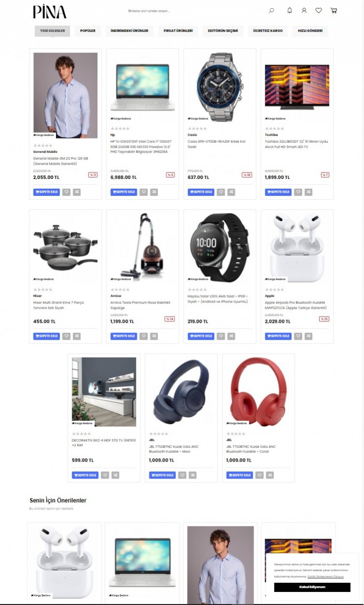Viewport: 364px width, 605px height.
Task: Open the wishlist heart icon in header
Action: point(319,11)
